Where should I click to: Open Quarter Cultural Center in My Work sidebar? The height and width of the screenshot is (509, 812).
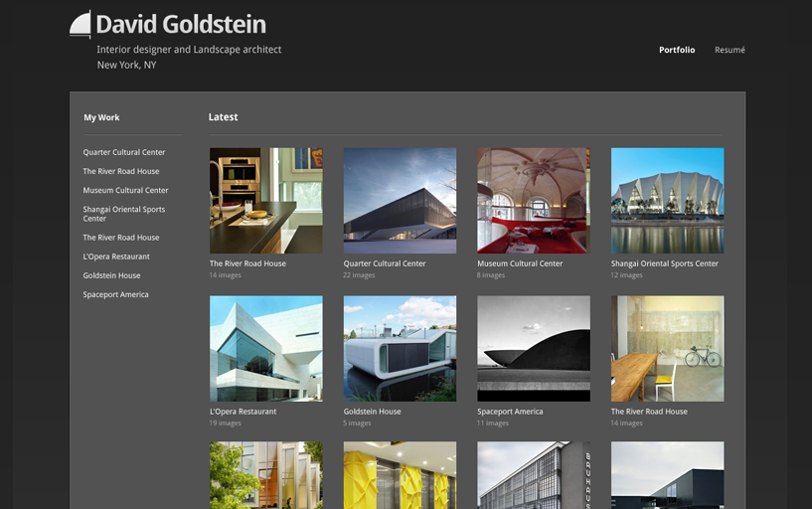click(124, 152)
